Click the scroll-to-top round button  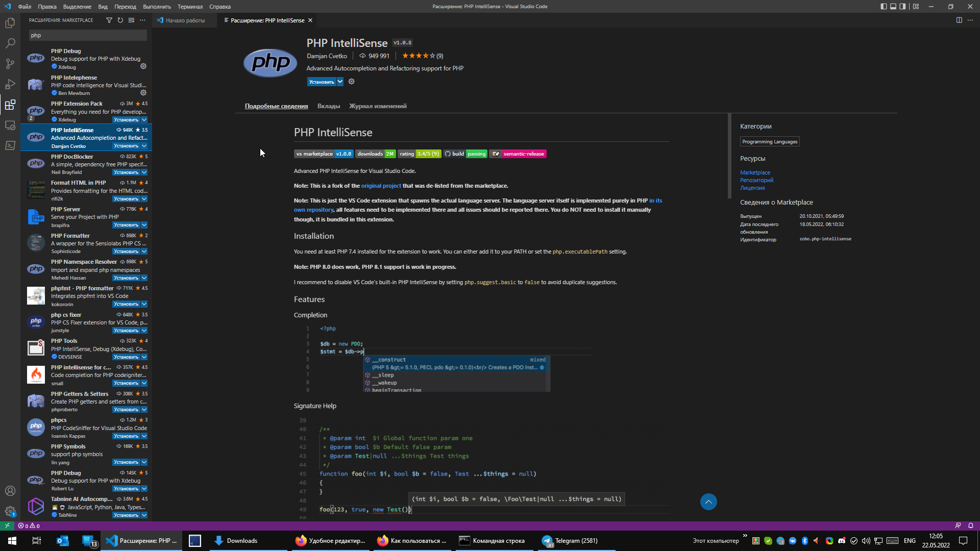coord(708,502)
